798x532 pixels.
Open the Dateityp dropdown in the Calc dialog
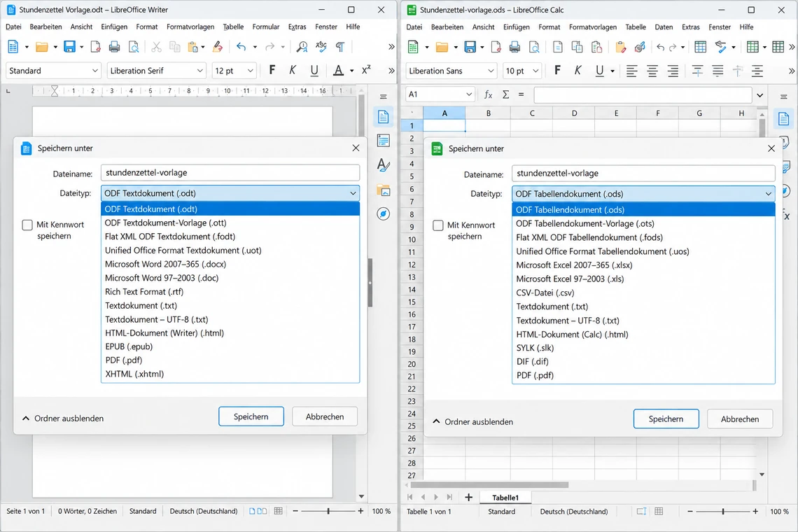click(643, 193)
